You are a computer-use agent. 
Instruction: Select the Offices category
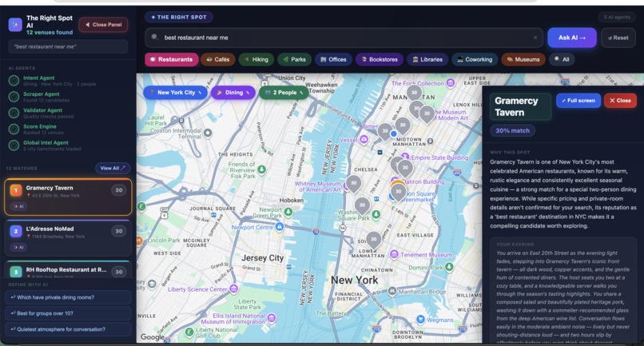333,60
